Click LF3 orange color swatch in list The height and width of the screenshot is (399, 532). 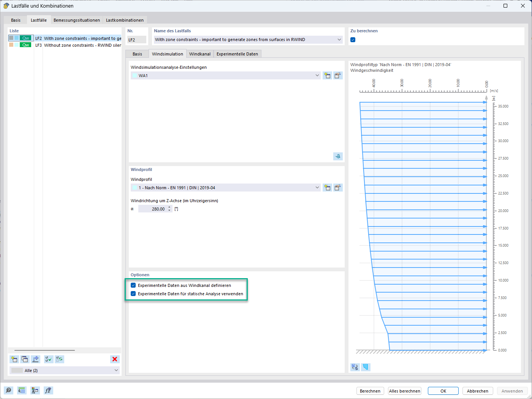point(11,45)
